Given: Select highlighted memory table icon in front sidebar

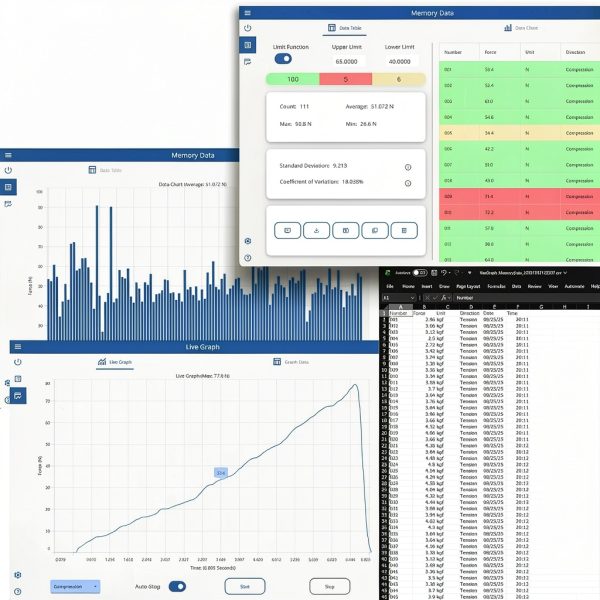Looking at the screenshot, I should (x=248, y=45).
